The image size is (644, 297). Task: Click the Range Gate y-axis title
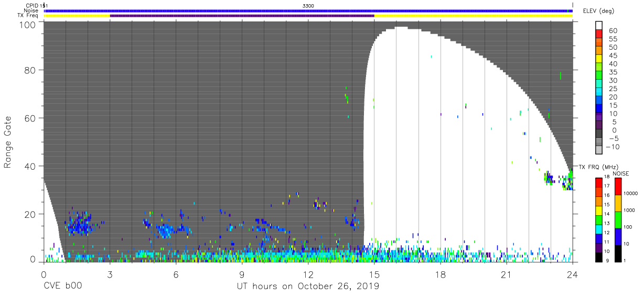click(x=8, y=141)
